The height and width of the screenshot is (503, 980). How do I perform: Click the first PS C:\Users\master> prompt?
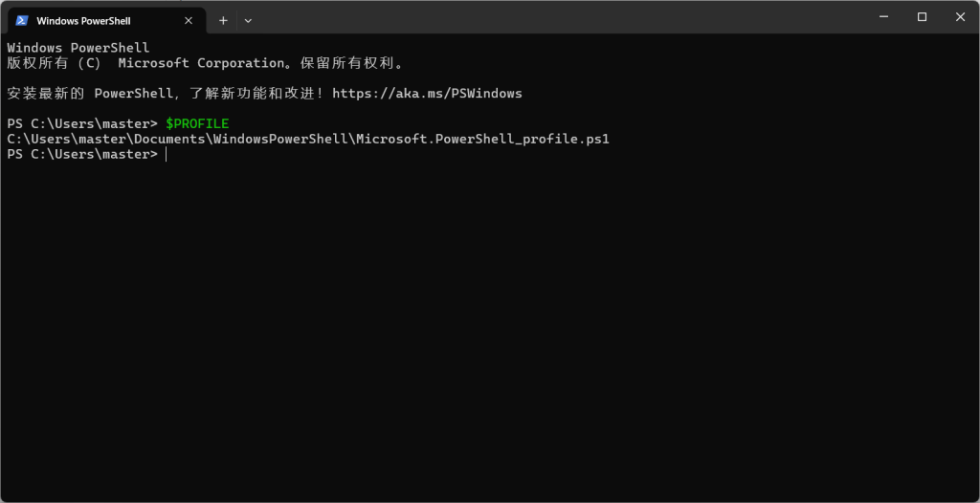82,123
